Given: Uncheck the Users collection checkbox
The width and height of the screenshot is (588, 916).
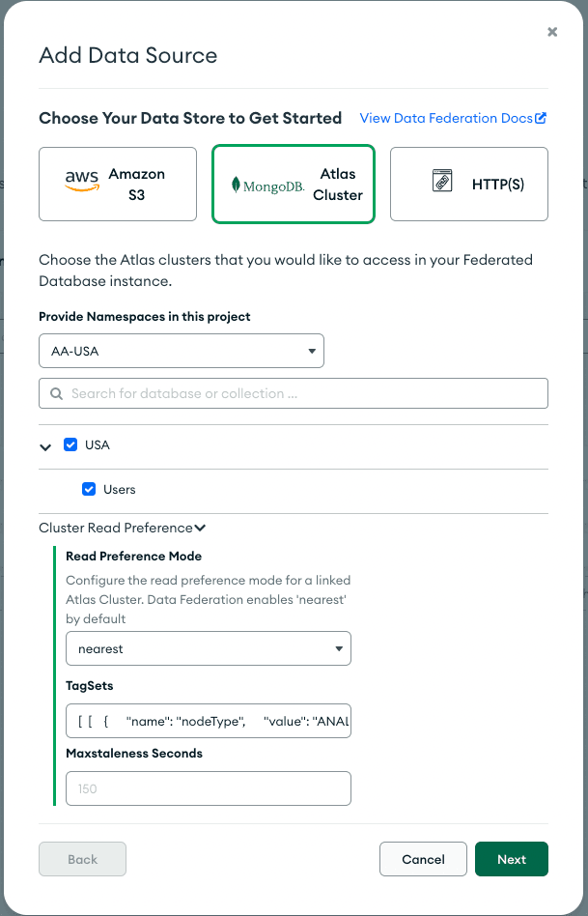Looking at the screenshot, I should point(90,490).
